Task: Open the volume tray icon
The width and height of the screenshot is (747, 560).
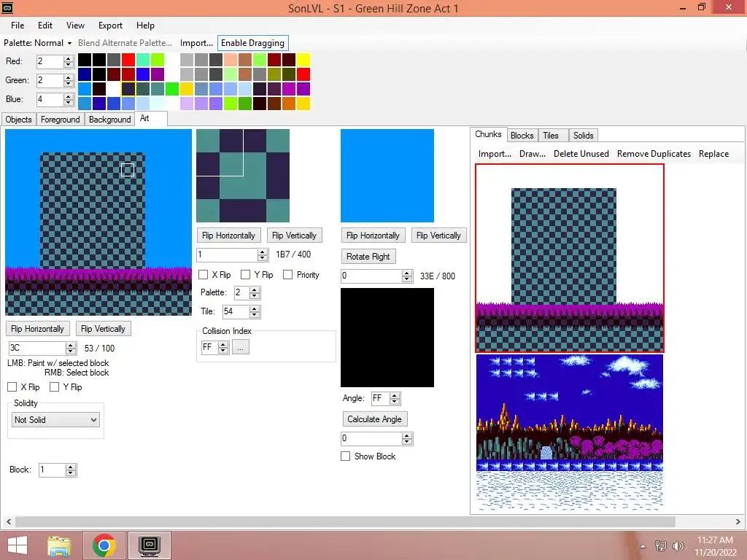Action: (678, 545)
